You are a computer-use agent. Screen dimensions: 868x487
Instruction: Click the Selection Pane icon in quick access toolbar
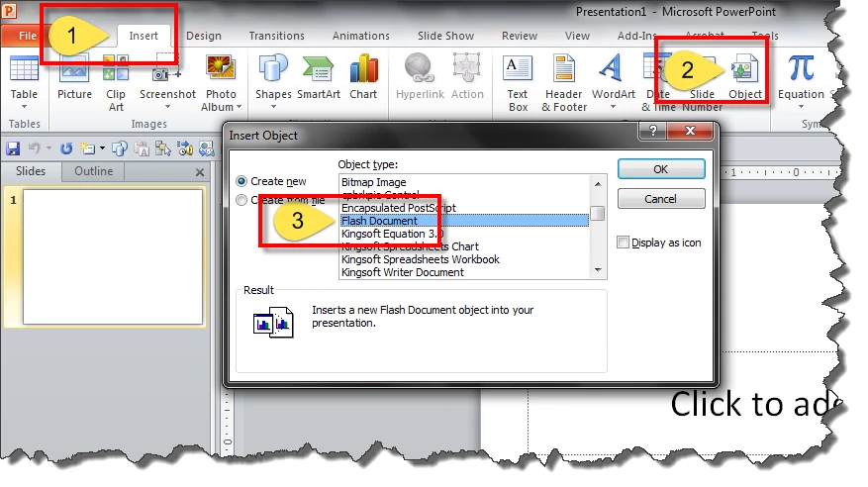tap(162, 148)
